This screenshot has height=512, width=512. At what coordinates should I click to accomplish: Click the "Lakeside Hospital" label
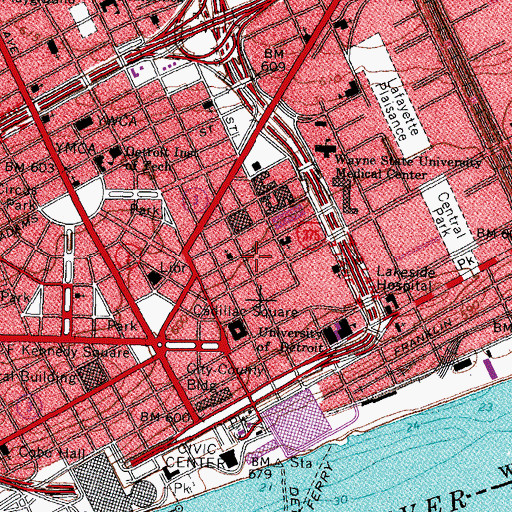(x=406, y=279)
